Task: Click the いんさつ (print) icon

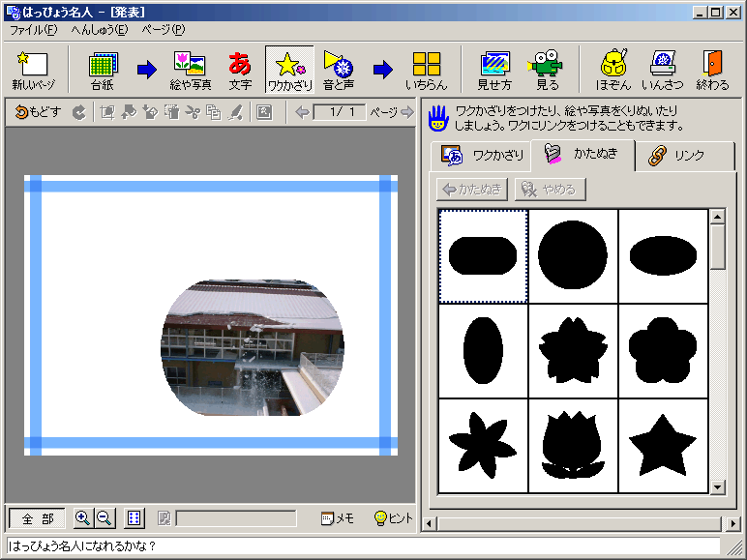Action: (x=662, y=71)
